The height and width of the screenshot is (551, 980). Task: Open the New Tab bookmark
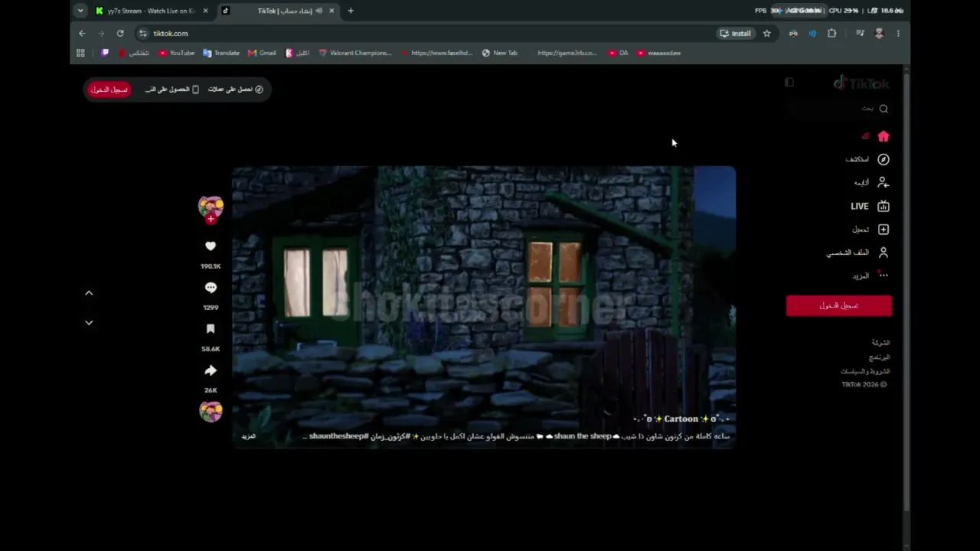(x=500, y=54)
